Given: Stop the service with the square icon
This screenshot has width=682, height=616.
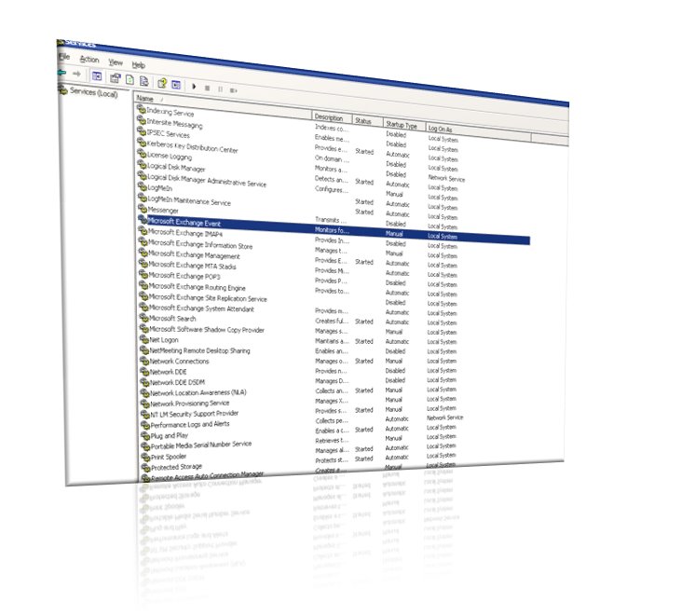Looking at the screenshot, I should (207, 88).
